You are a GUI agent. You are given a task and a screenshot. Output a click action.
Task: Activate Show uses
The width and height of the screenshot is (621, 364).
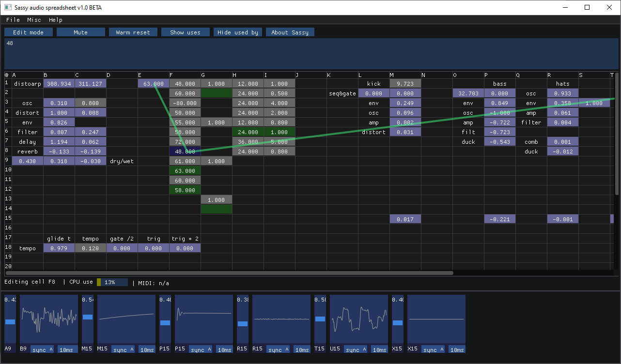point(185,32)
